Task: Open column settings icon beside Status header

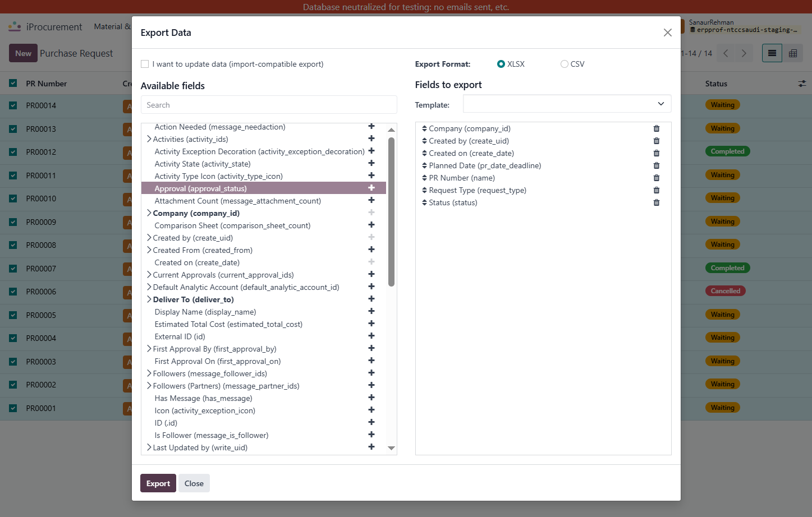Action: [x=802, y=84]
